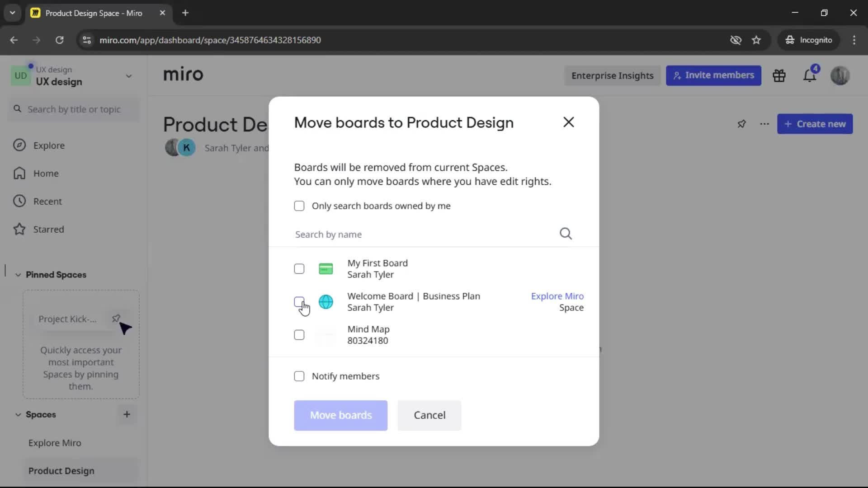This screenshot has width=868, height=488.
Task: Check the Welcome Board Business Plan checkbox
Action: click(299, 302)
